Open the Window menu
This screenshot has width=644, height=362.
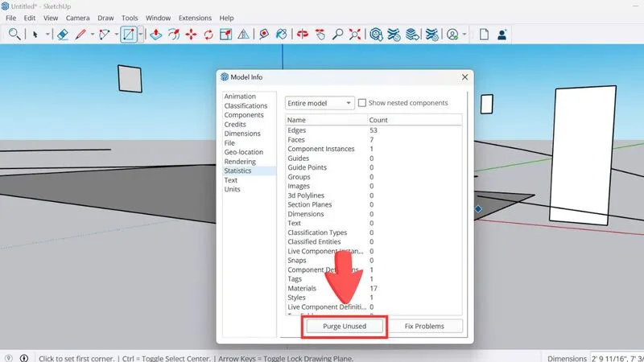158,18
